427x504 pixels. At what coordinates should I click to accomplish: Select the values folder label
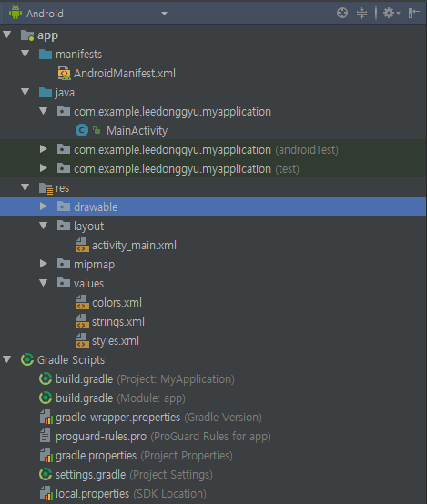click(89, 284)
